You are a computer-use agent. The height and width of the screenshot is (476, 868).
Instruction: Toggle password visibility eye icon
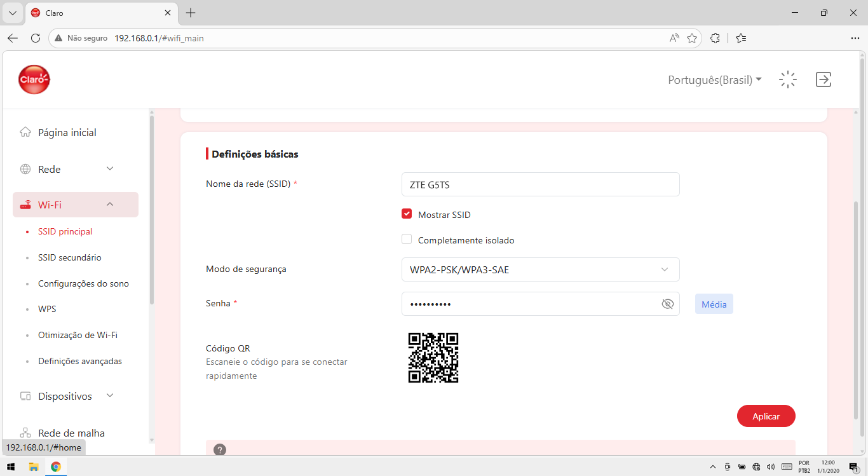[667, 304]
